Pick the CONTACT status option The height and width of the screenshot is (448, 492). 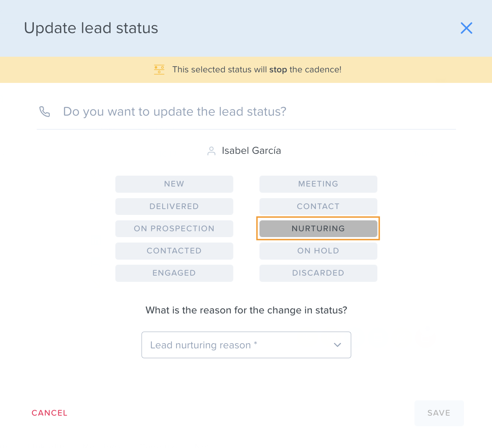[318, 207]
